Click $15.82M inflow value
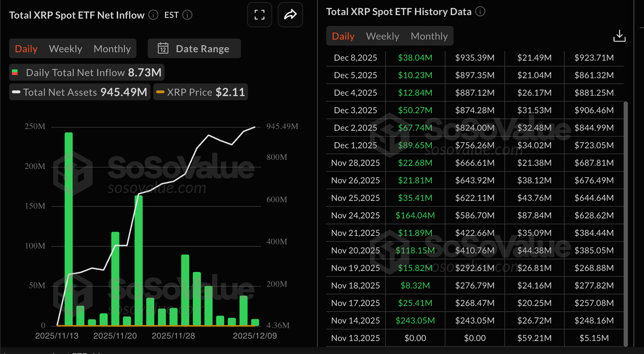 coord(415,268)
